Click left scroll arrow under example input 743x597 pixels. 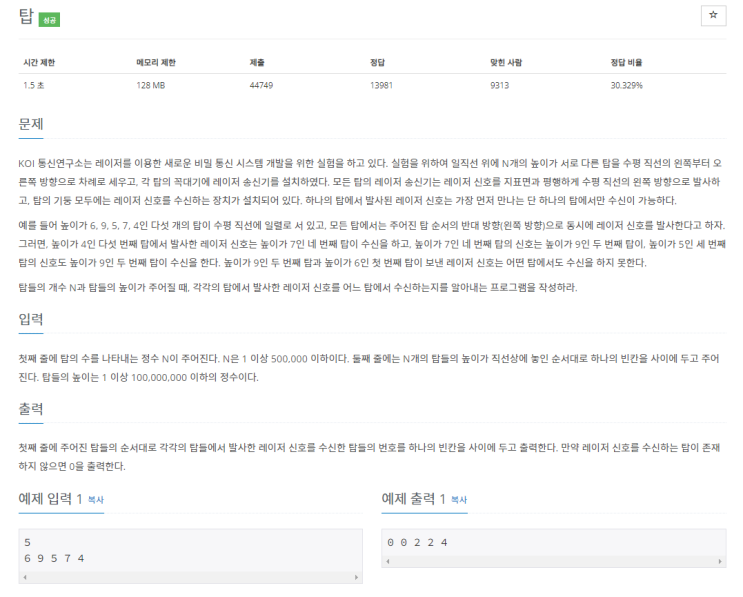(x=25, y=577)
